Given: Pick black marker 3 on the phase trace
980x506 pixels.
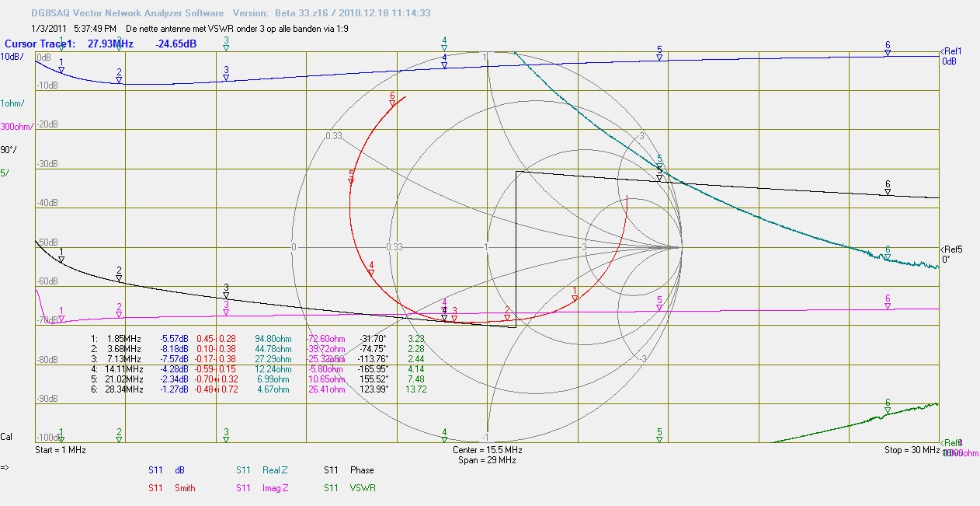Looking at the screenshot, I should pyautogui.click(x=226, y=291).
